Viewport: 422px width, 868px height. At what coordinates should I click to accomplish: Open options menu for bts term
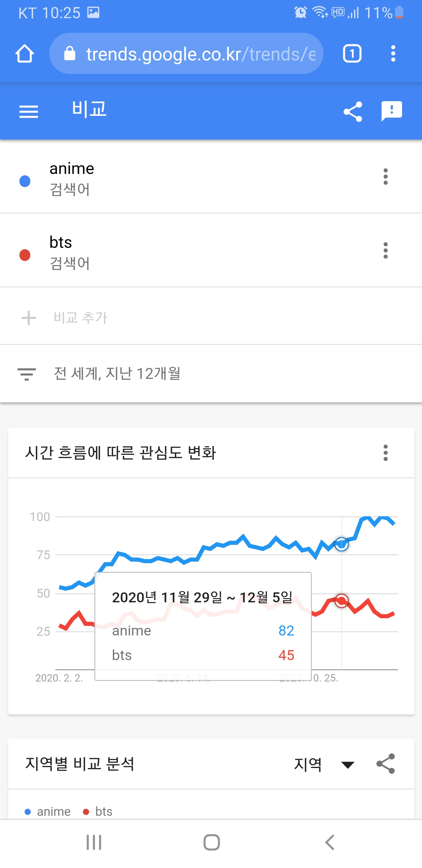tap(386, 250)
